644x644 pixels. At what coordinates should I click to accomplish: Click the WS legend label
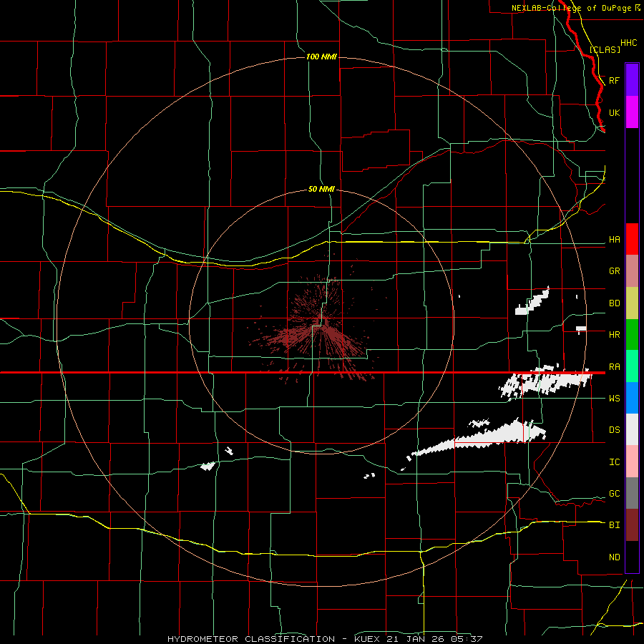click(x=614, y=399)
